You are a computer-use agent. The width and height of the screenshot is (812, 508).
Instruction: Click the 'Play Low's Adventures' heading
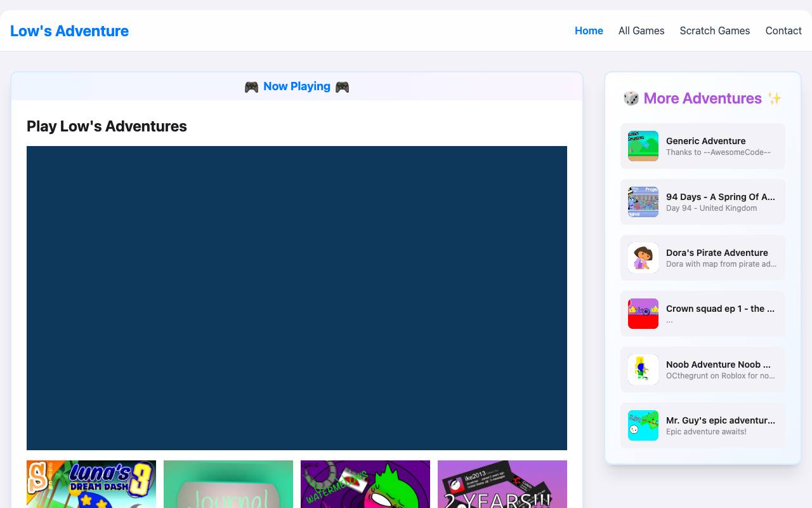(x=107, y=126)
